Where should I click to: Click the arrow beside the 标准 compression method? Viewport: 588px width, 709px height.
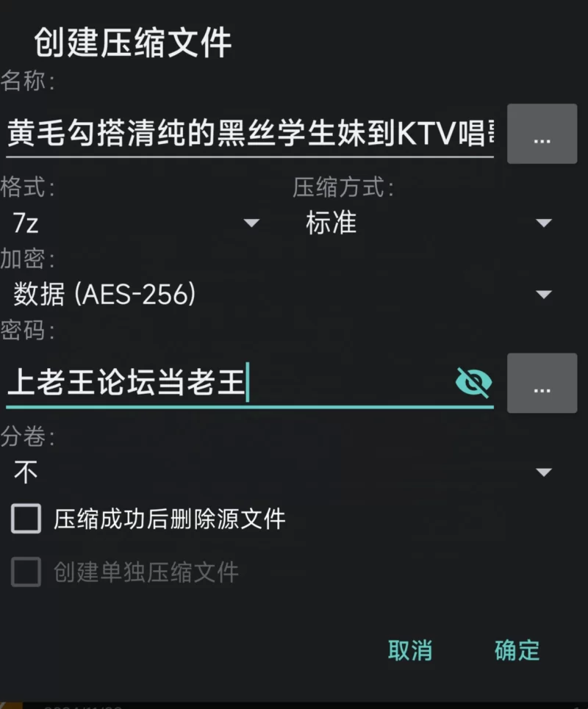[x=543, y=223]
